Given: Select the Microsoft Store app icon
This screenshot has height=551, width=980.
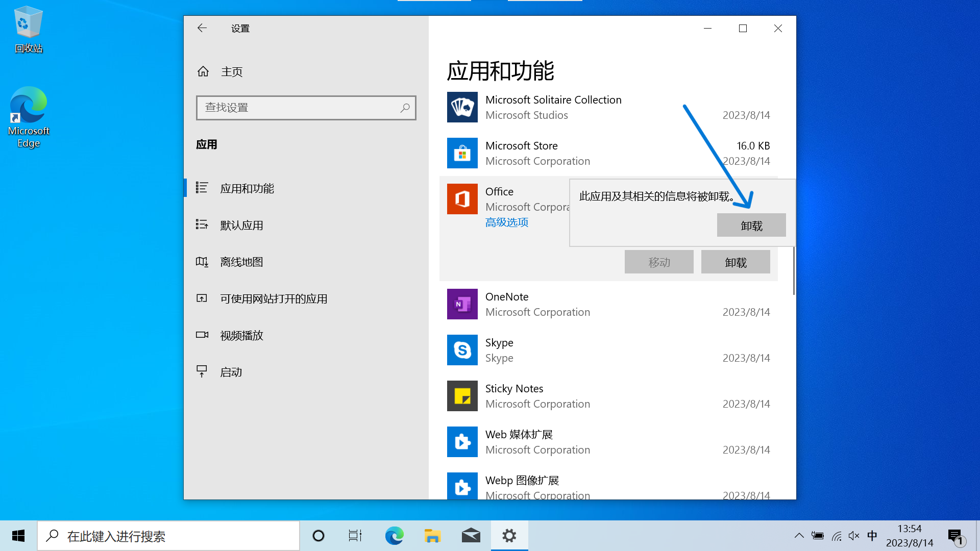Looking at the screenshot, I should coord(462,153).
